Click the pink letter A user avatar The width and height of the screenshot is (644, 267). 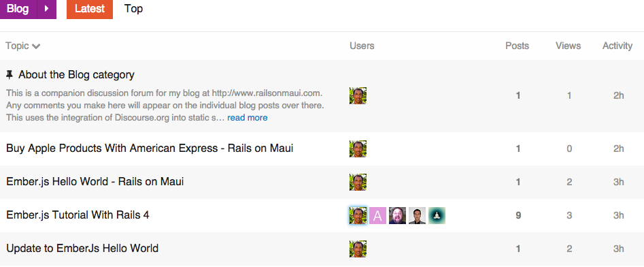click(x=378, y=215)
